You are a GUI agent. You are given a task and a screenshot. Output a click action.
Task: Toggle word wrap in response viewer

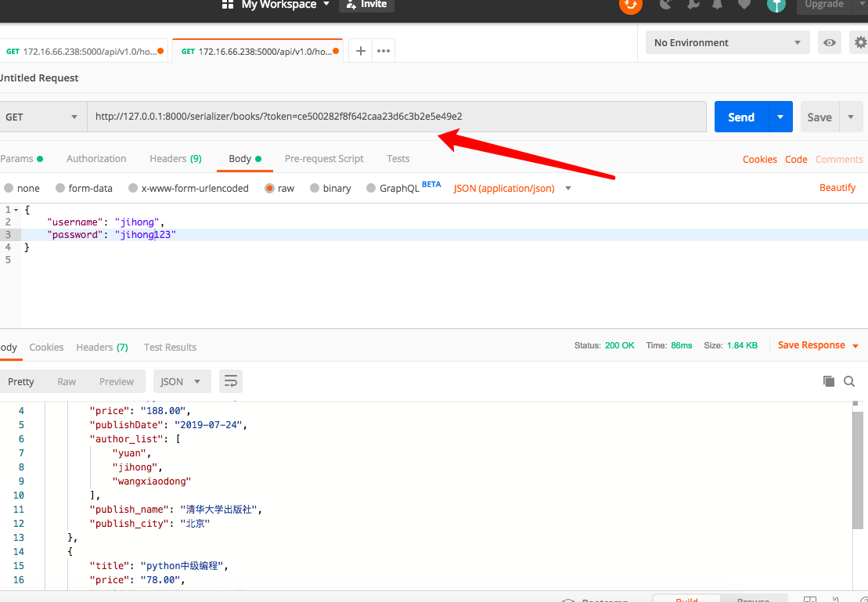coord(231,381)
